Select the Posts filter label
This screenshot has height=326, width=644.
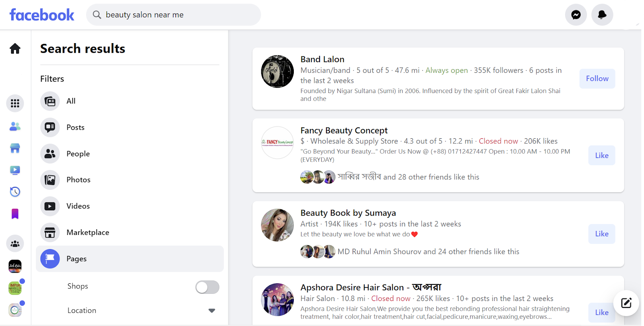(x=76, y=127)
